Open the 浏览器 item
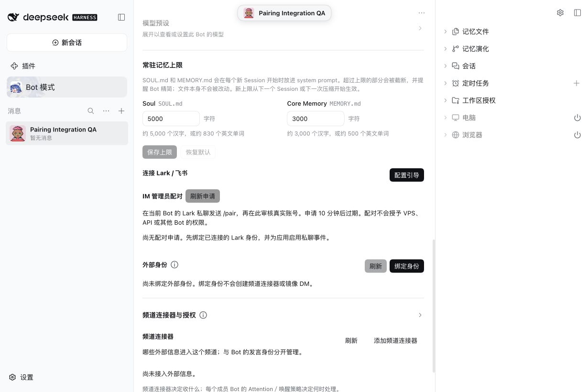 click(468, 135)
